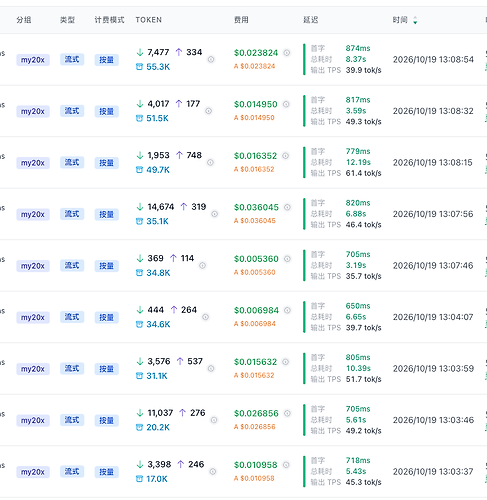
Task: Click 按量 tag in 13:03:59 row
Action: 107,369
